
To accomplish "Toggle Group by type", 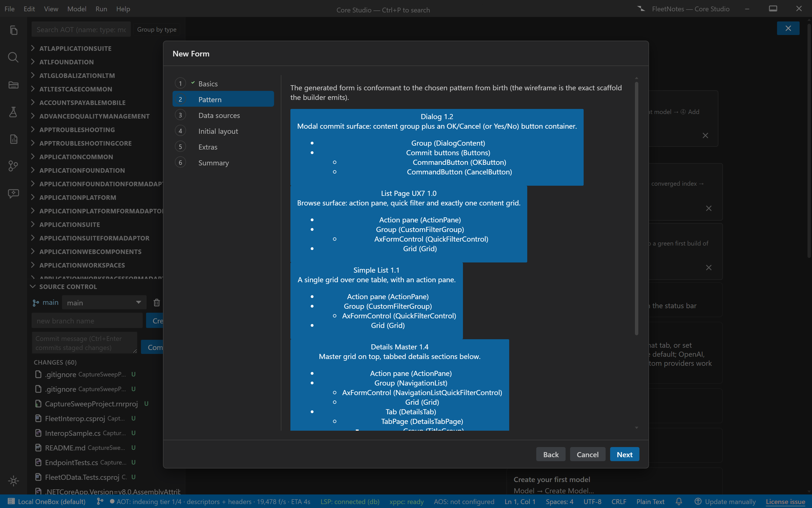I will pos(156,30).
